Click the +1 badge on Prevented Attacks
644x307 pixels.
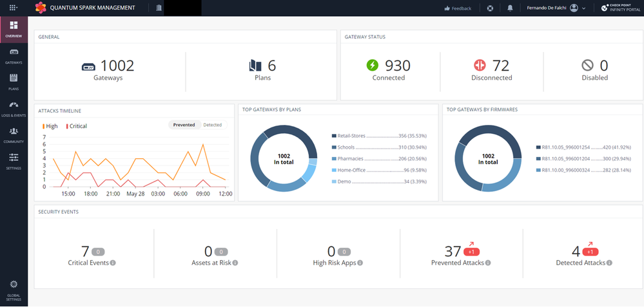point(471,252)
